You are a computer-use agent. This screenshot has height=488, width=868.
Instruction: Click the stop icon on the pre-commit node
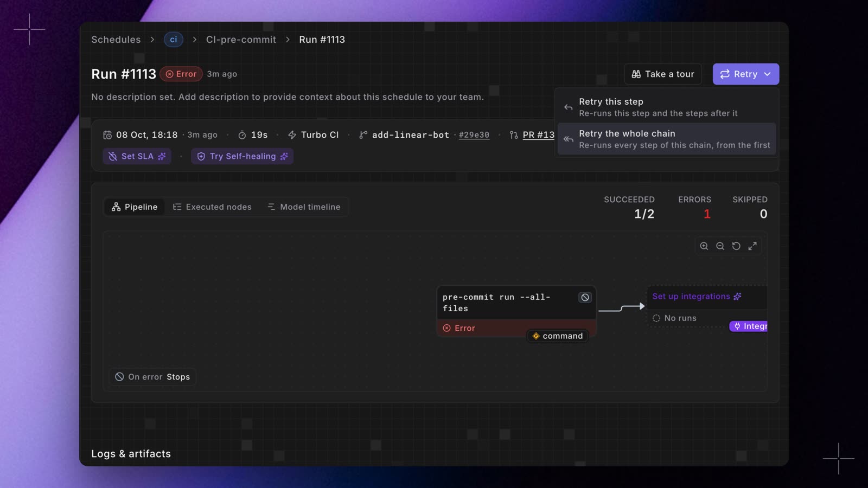[585, 298]
